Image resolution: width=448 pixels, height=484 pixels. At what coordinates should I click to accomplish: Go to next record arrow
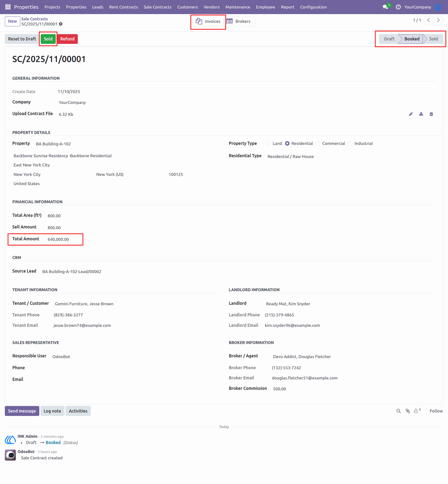[x=438, y=20]
